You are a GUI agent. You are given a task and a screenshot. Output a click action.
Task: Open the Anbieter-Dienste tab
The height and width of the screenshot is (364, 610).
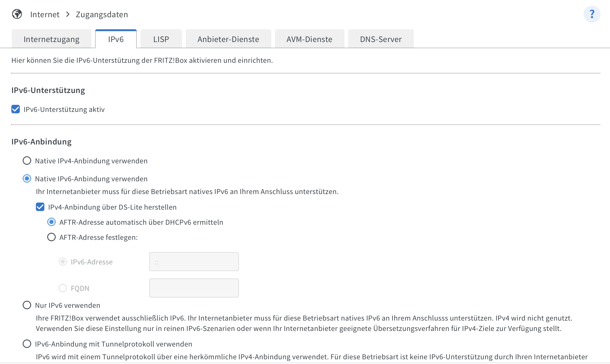coord(228,39)
